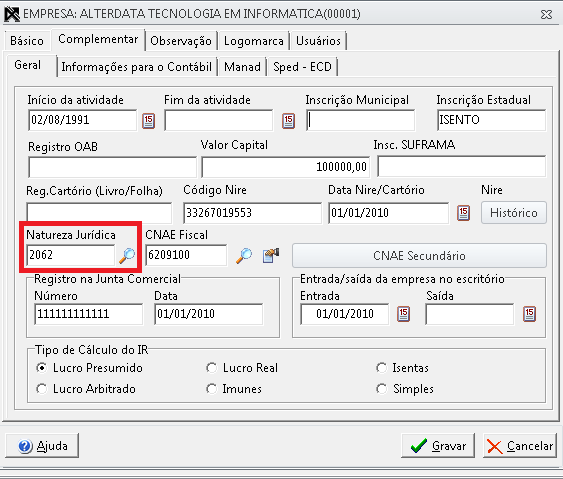Select Lucro Presumido radio option
The image size is (563, 479).
coord(42,368)
